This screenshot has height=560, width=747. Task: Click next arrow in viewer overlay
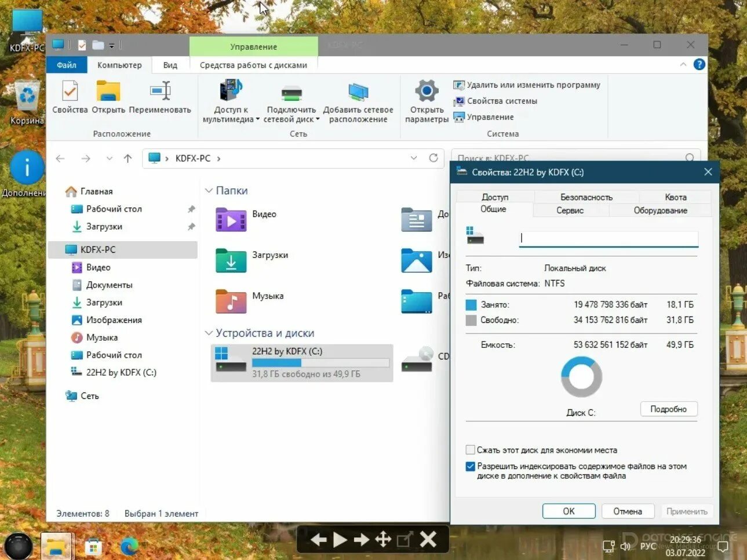tap(362, 540)
